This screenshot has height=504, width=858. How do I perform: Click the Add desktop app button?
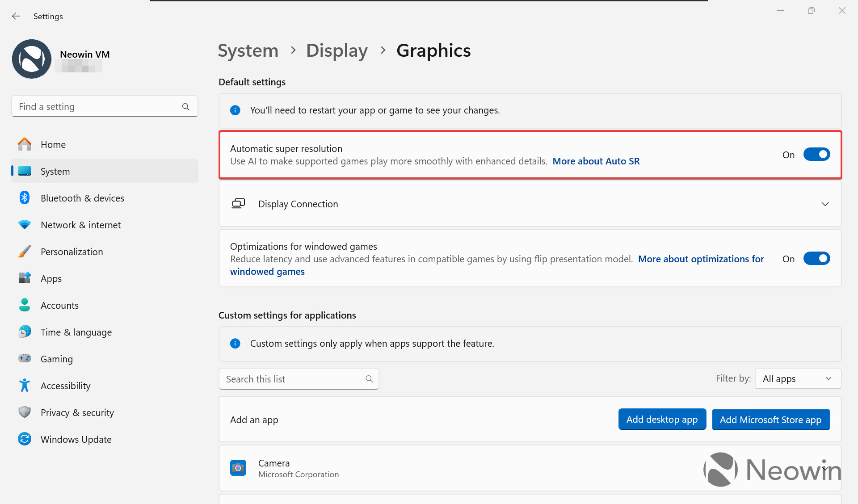pyautogui.click(x=662, y=419)
